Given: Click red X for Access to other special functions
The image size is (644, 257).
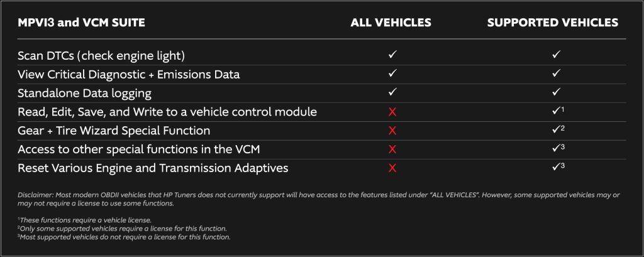Looking at the screenshot, I should pyautogui.click(x=392, y=150).
